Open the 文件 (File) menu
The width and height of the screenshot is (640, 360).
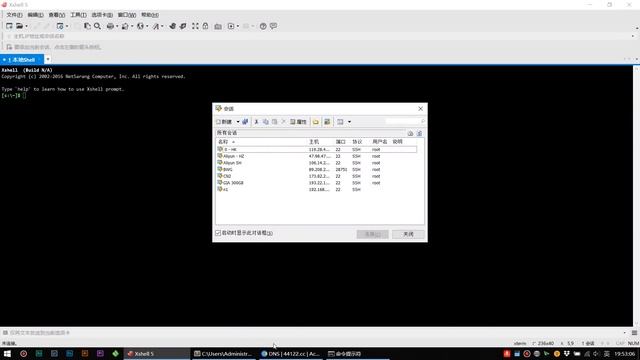pyautogui.click(x=14, y=15)
